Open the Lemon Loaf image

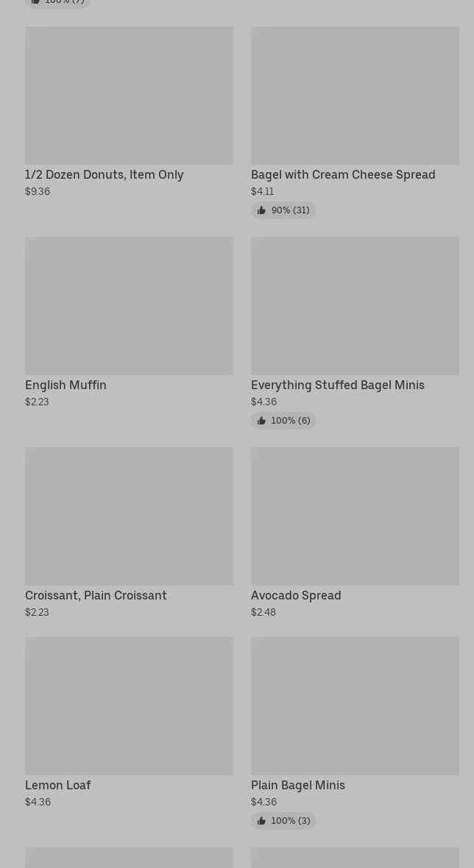click(129, 706)
